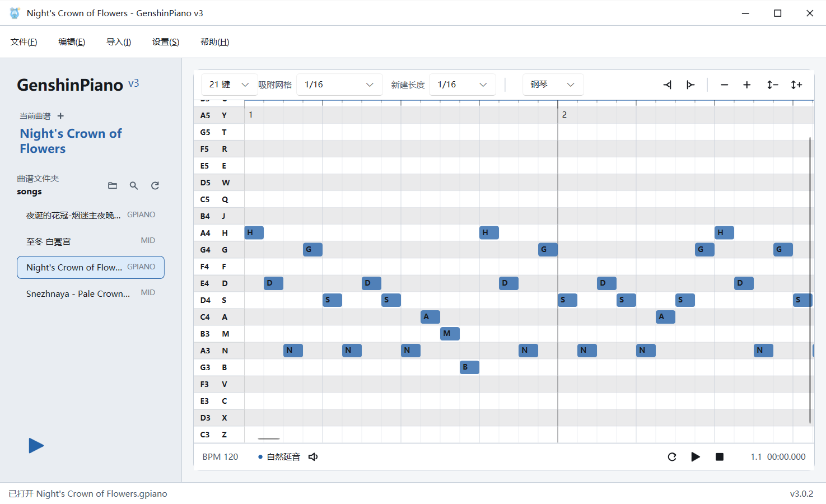The image size is (826, 504).
Task: Select first S note on D4 row
Action: [x=333, y=300]
